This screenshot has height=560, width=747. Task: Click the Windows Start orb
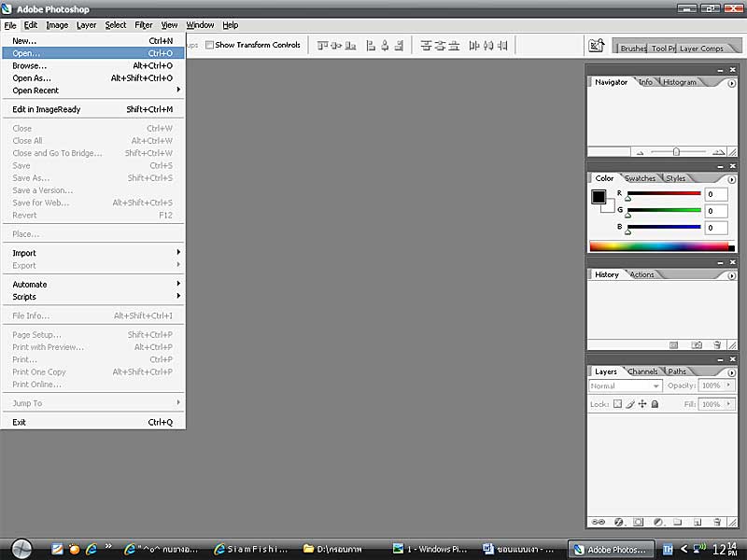pyautogui.click(x=21, y=549)
